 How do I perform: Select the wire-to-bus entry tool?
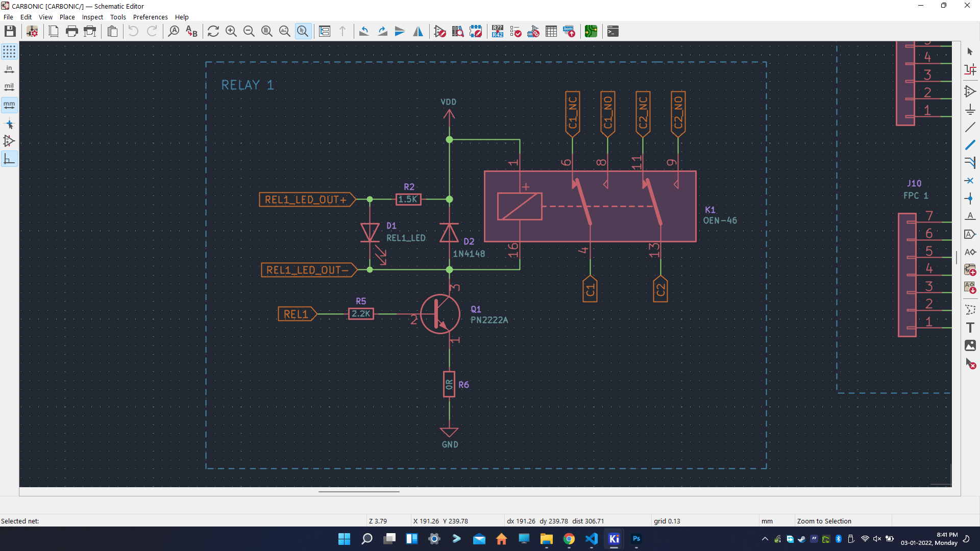(x=970, y=163)
